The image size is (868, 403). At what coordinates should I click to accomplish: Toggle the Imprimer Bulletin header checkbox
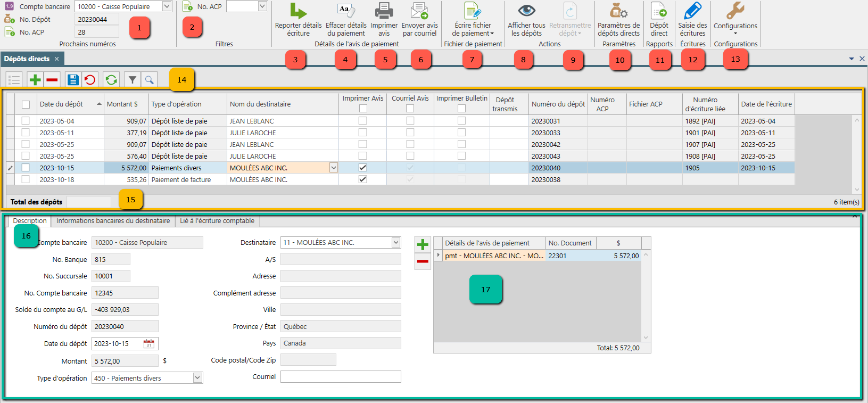[x=461, y=109]
